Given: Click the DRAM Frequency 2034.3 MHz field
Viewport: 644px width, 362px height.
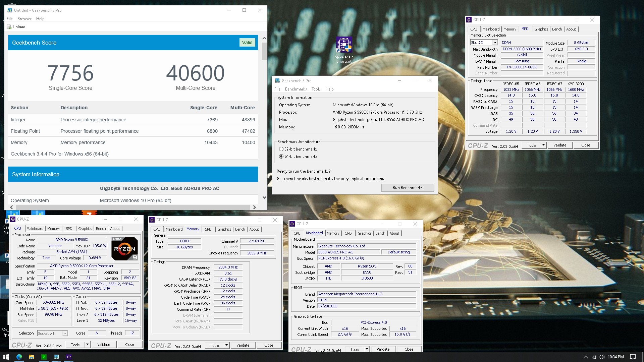Looking at the screenshot, I should tap(228, 267).
